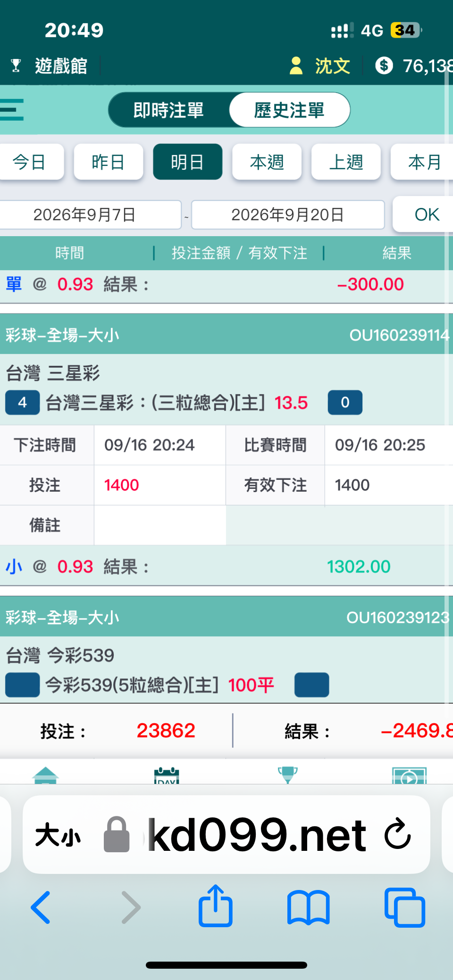Screen dimensions: 453x980
Task: Open the 大小 page settings menu
Action: pyautogui.click(x=58, y=835)
